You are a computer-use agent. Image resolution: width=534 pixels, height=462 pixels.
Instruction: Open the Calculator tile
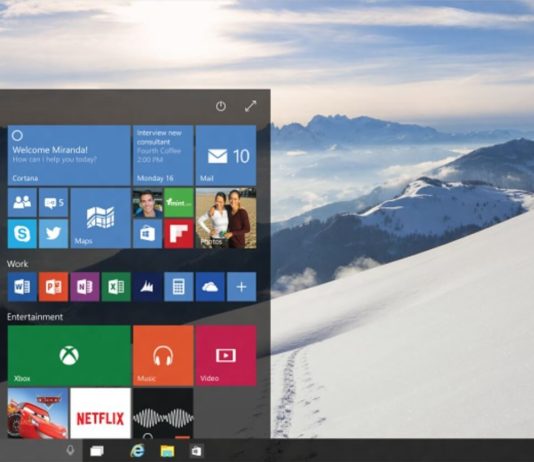(x=179, y=287)
